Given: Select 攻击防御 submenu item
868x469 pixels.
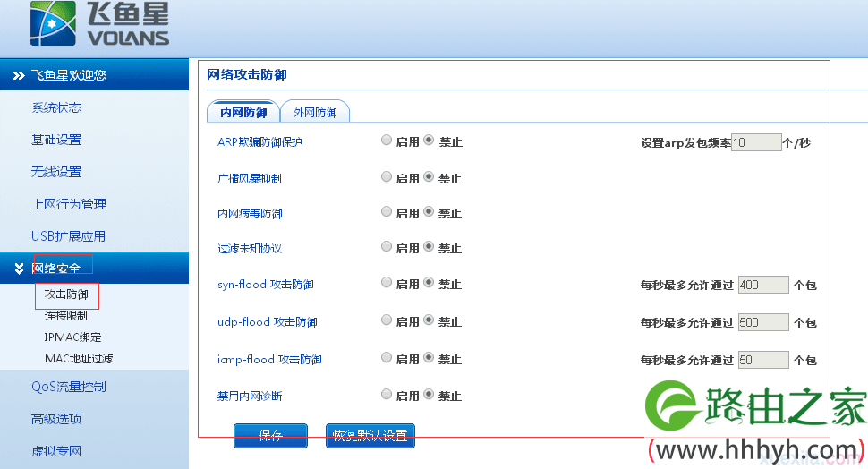Looking at the screenshot, I should click(x=66, y=294).
